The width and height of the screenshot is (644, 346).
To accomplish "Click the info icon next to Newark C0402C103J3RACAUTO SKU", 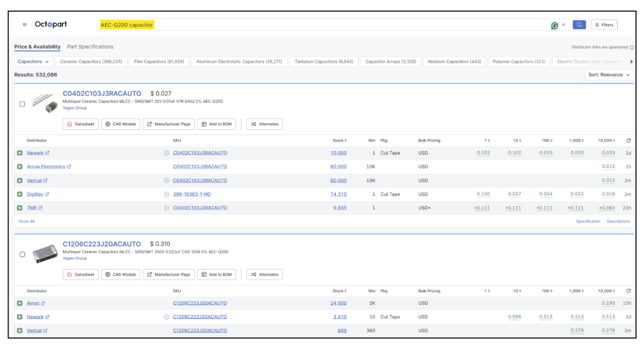I will tap(166, 153).
